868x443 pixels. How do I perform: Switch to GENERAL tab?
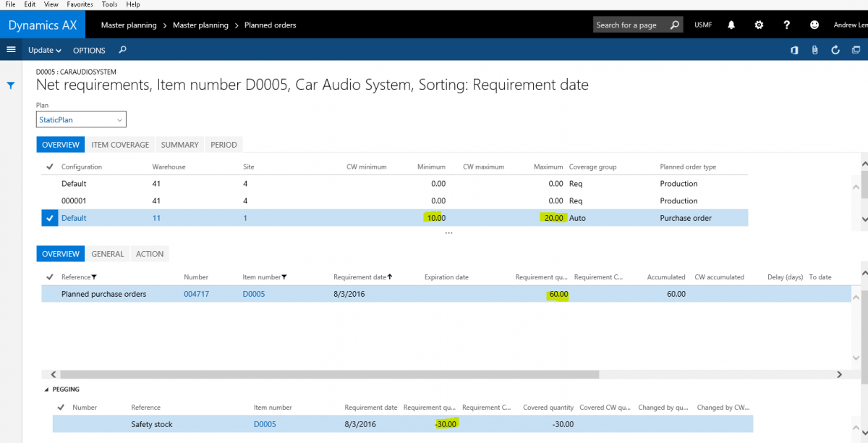[108, 254]
